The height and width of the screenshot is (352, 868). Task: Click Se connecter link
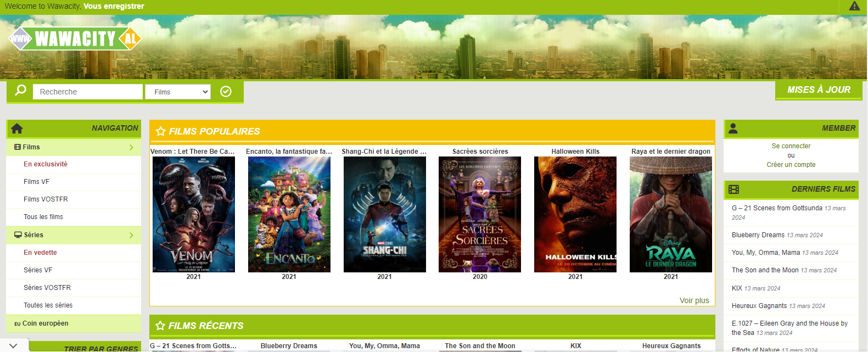(791, 146)
